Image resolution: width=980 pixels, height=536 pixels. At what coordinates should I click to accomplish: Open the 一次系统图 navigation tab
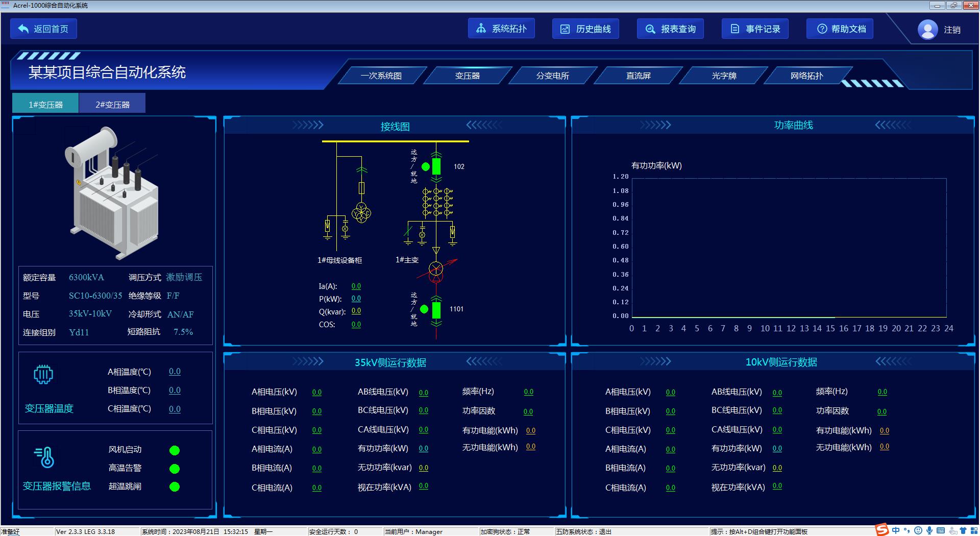pos(381,76)
